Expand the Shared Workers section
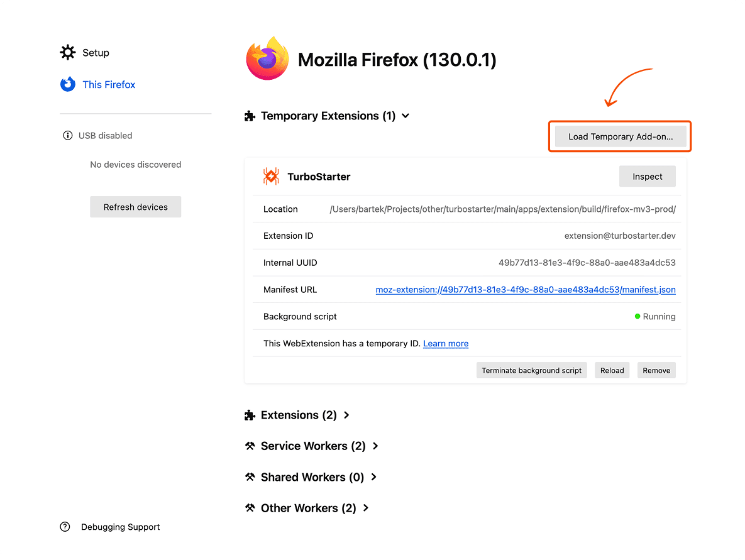 (x=373, y=477)
